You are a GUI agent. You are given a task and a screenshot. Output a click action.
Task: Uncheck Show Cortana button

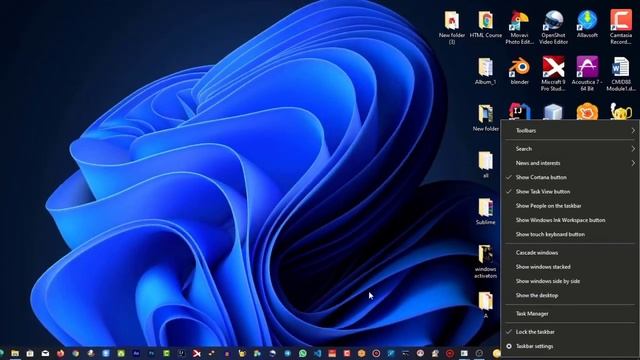tap(570, 177)
